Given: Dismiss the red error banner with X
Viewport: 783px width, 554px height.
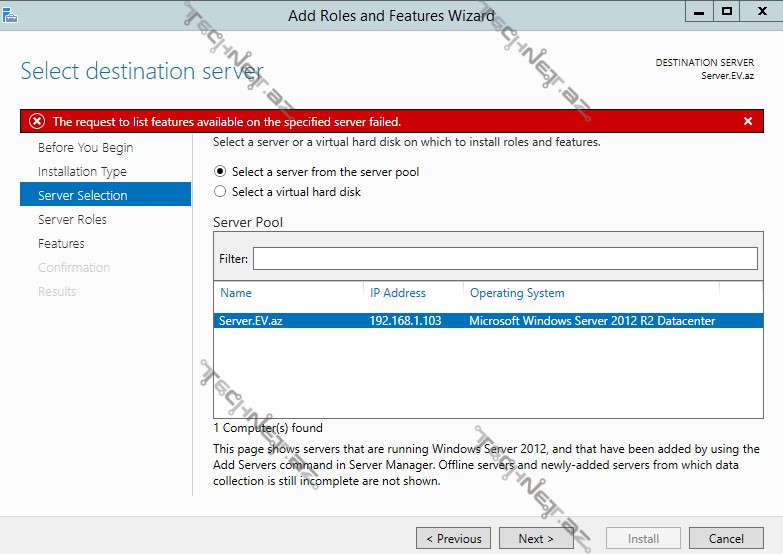Looking at the screenshot, I should coord(747,121).
